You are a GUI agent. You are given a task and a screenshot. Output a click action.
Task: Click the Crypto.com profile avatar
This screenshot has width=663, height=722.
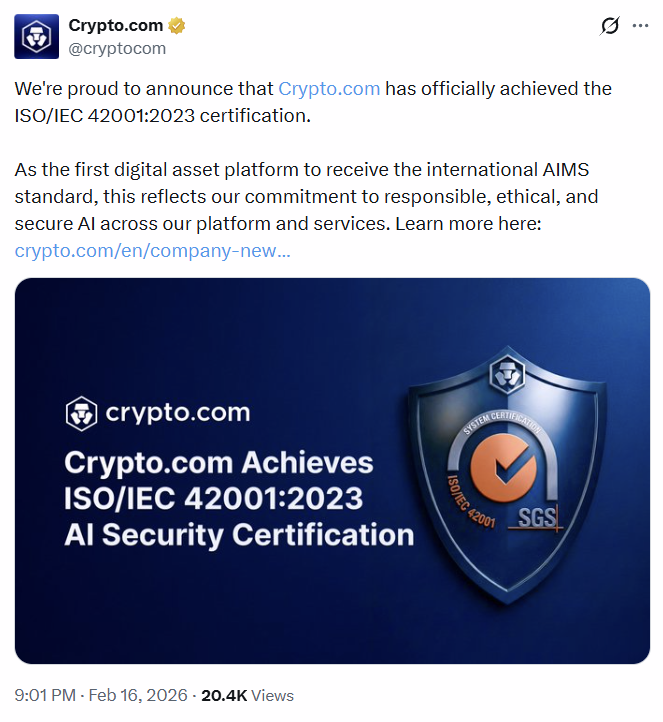coord(36,36)
